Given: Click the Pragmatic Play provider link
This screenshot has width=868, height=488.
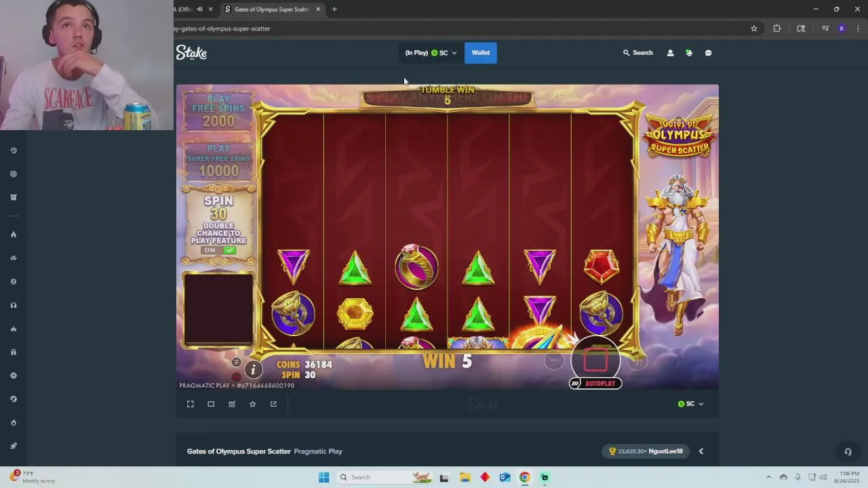Looking at the screenshot, I should pos(318,451).
